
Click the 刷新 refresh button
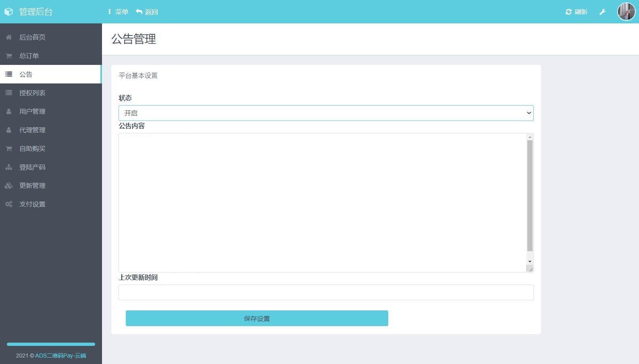577,12
